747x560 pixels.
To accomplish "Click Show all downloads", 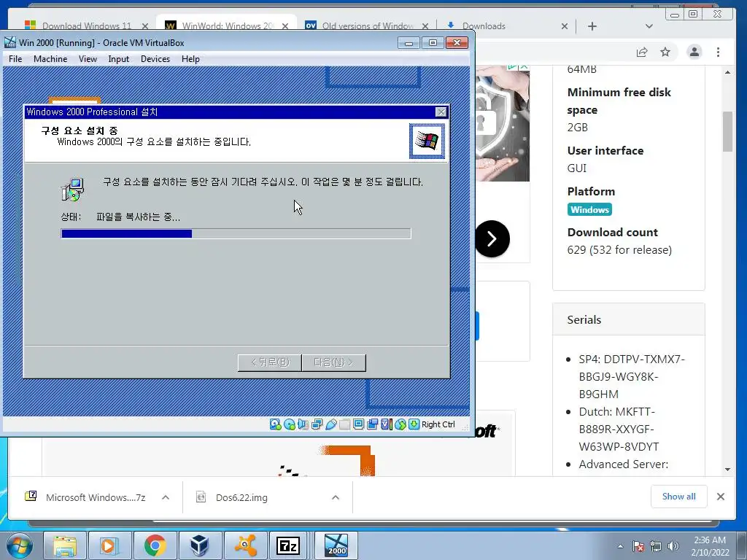I will (679, 497).
